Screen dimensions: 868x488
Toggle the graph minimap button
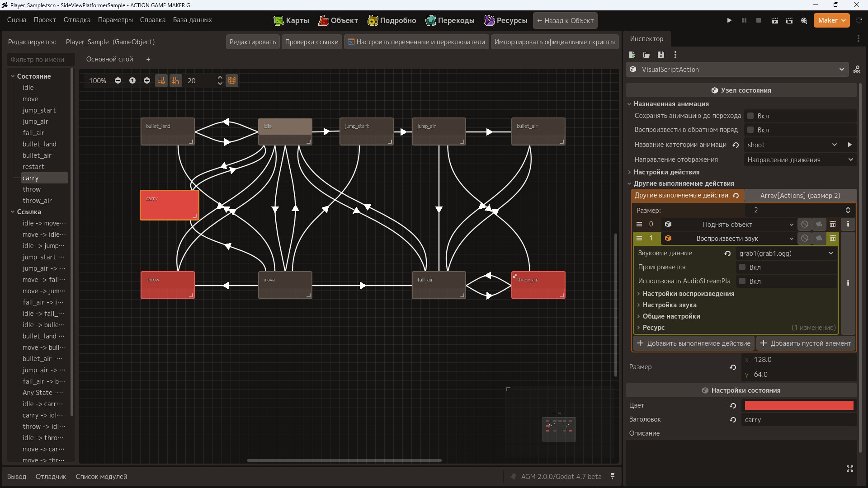click(232, 80)
